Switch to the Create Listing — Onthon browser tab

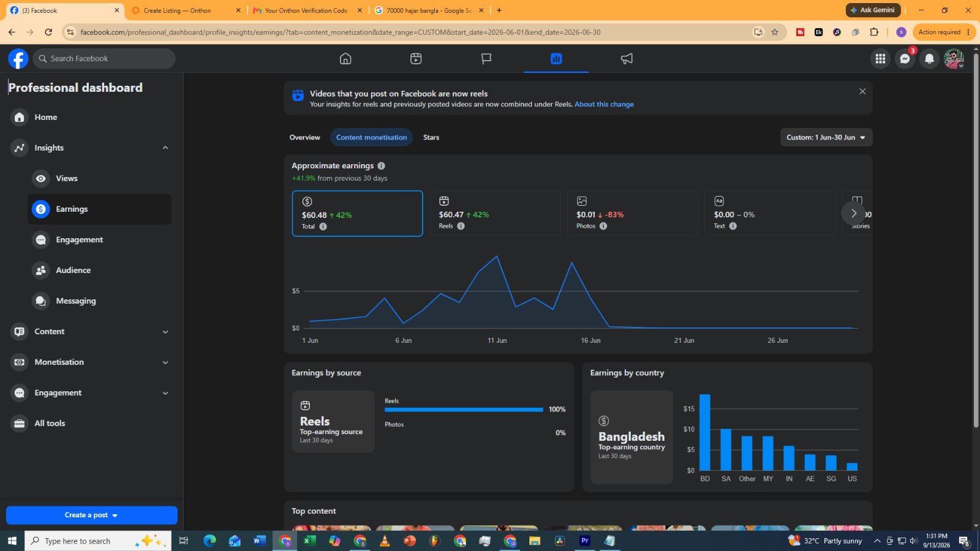tap(186, 10)
